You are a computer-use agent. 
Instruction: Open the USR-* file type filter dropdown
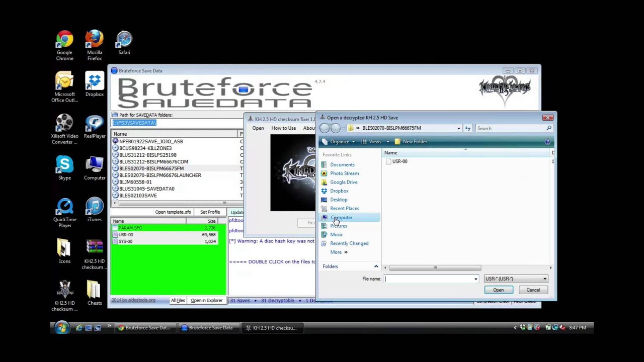[516, 279]
